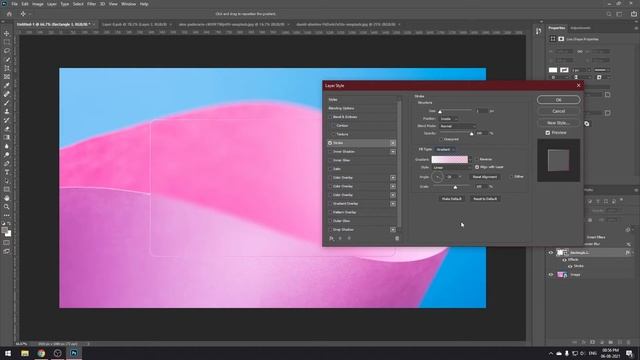Image resolution: width=640 pixels, height=360 pixels.
Task: Select the Gradient tool in toolbar
Action: [x=7, y=138]
